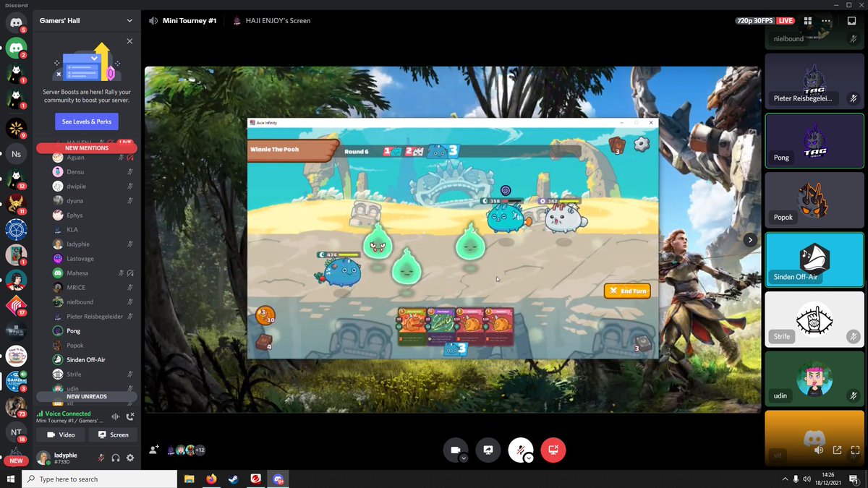Pop out the stream window icon
The height and width of the screenshot is (488, 868).
(837, 450)
